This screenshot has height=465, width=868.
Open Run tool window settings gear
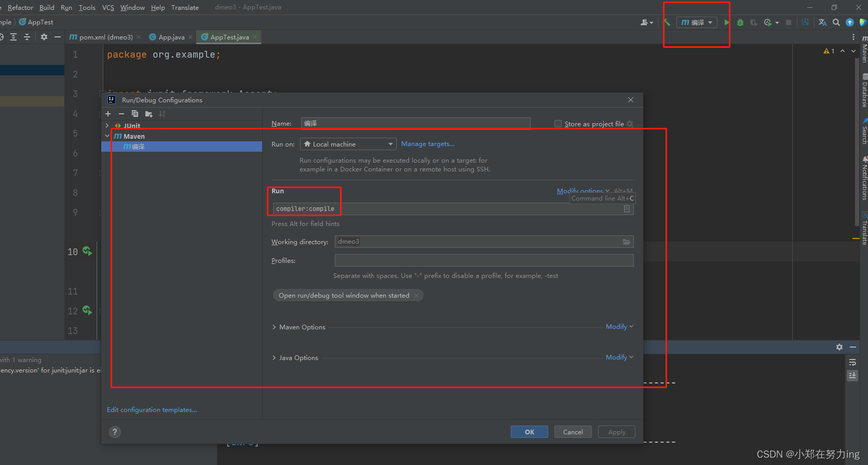click(x=839, y=347)
